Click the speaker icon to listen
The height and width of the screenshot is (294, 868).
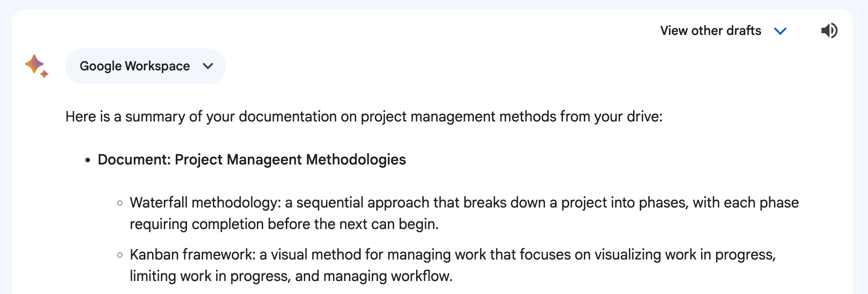click(x=829, y=30)
